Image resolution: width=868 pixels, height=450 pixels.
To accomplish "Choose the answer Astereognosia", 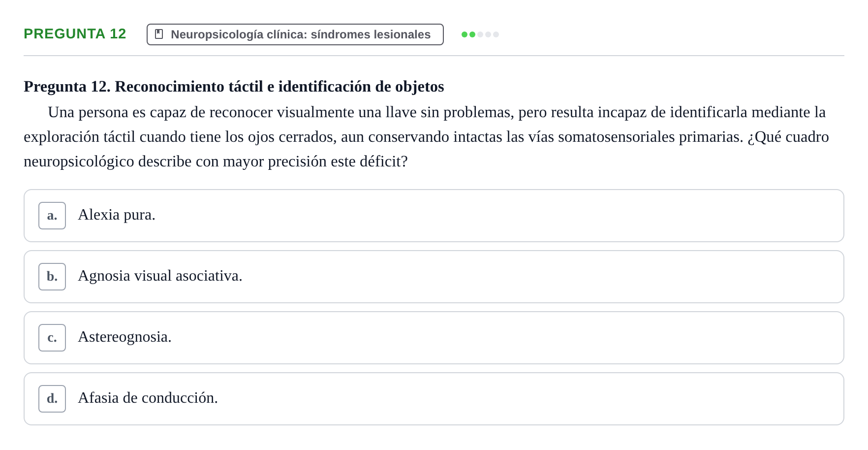I will click(x=434, y=338).
